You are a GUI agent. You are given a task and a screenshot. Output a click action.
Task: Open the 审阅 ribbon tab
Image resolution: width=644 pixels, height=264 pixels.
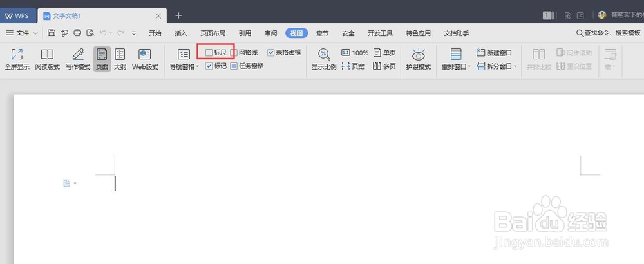click(x=270, y=33)
